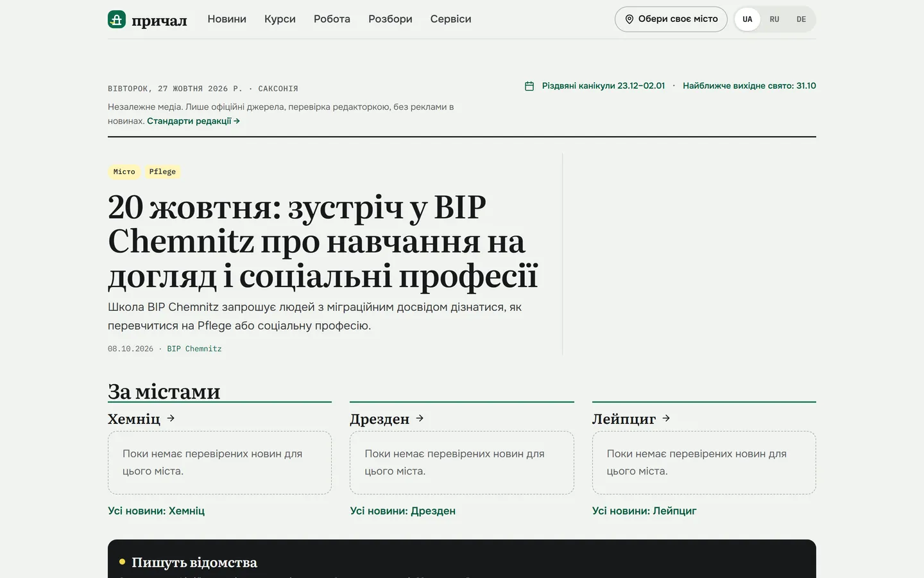924x578 pixels.
Task: Open Усі новини: Хемніц link
Action: coord(156,511)
